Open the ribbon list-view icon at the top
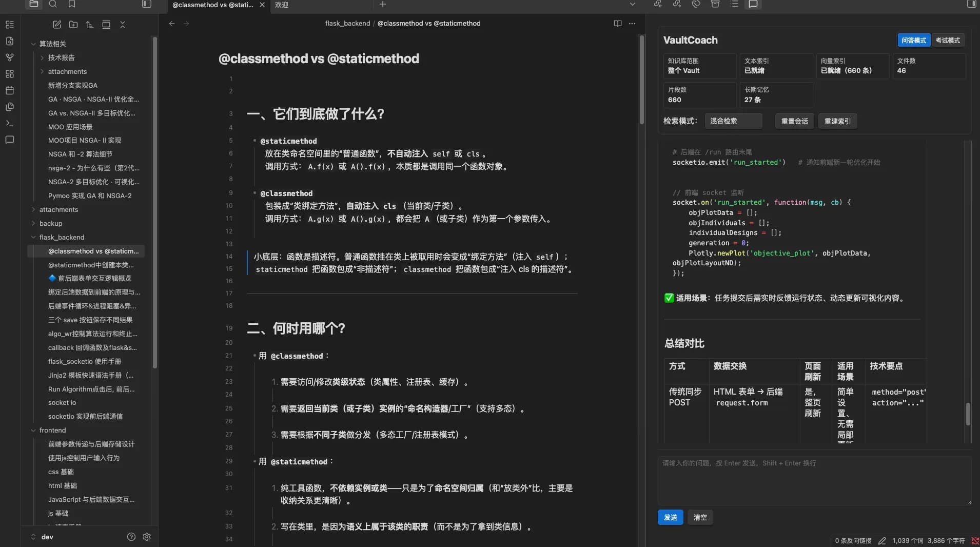980x547 pixels. click(x=10, y=25)
